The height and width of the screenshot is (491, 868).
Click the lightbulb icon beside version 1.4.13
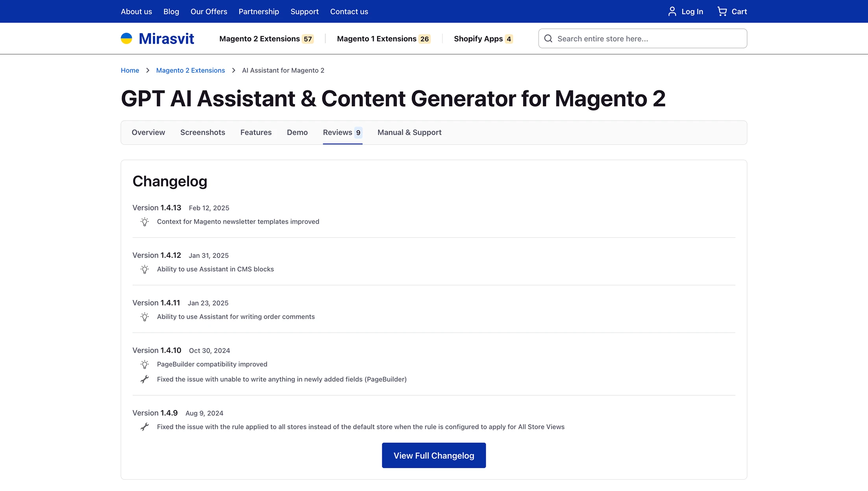(144, 222)
